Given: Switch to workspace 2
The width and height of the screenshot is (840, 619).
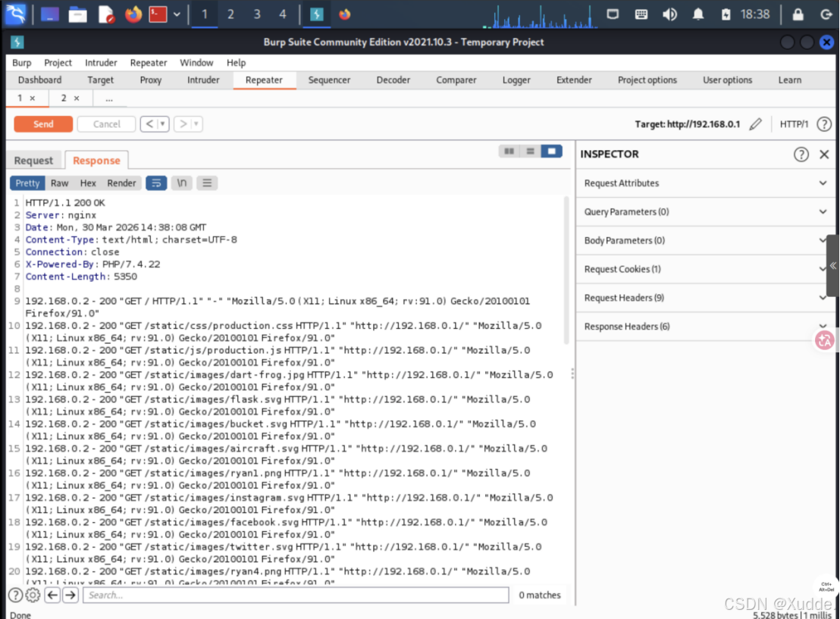Looking at the screenshot, I should click(230, 14).
